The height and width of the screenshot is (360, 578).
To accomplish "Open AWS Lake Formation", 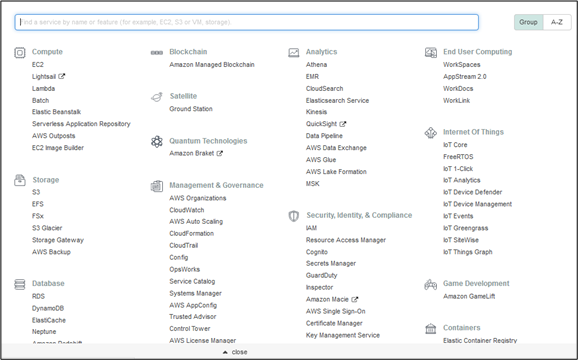I will coord(336,172).
